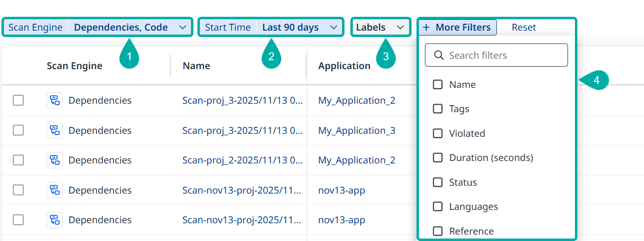Viewport: 644px width, 241px height.
Task: Select the first scan row checkbox
Action: point(18,100)
